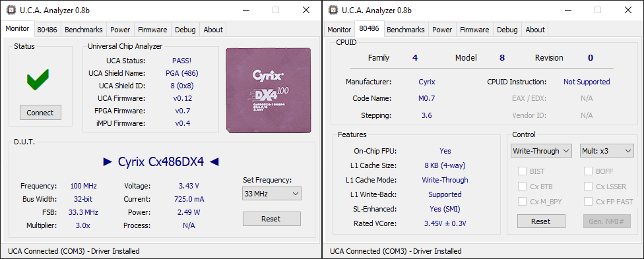Click the 8 KB (4-way) cache size value

point(445,165)
